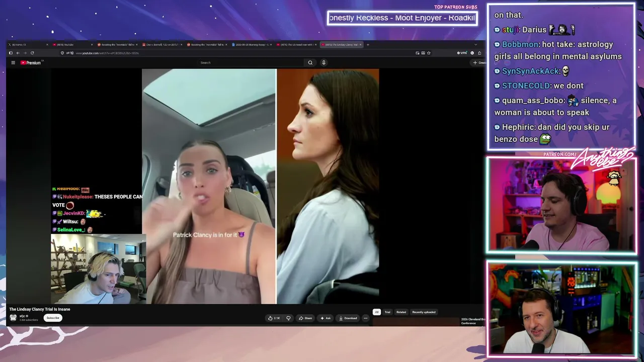Click chat username 'quam_ass_bobo'
644x362 pixels.
click(532, 101)
